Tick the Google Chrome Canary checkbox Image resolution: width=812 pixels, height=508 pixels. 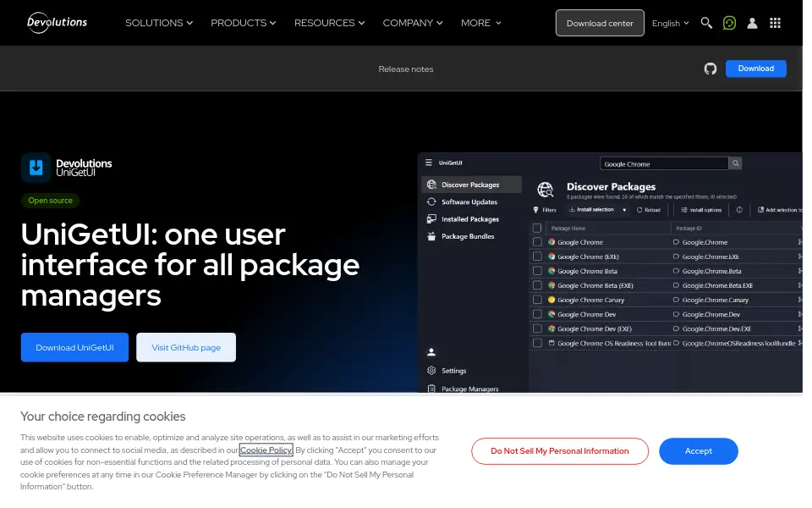click(x=537, y=300)
